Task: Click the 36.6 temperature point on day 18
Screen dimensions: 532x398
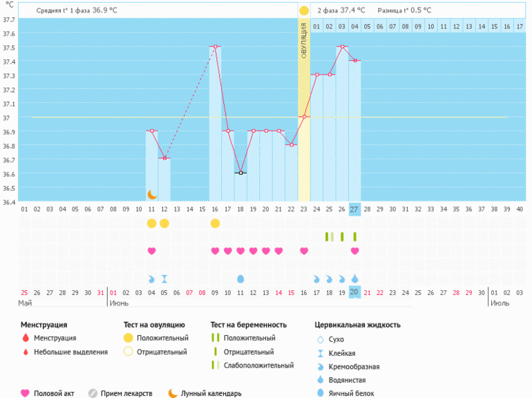Action: (240, 173)
